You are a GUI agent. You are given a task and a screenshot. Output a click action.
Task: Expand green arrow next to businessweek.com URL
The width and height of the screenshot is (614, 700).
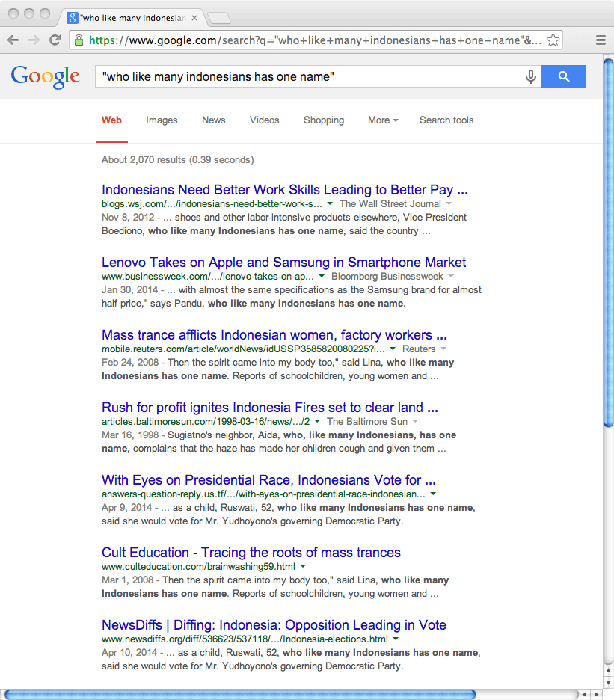point(322,277)
